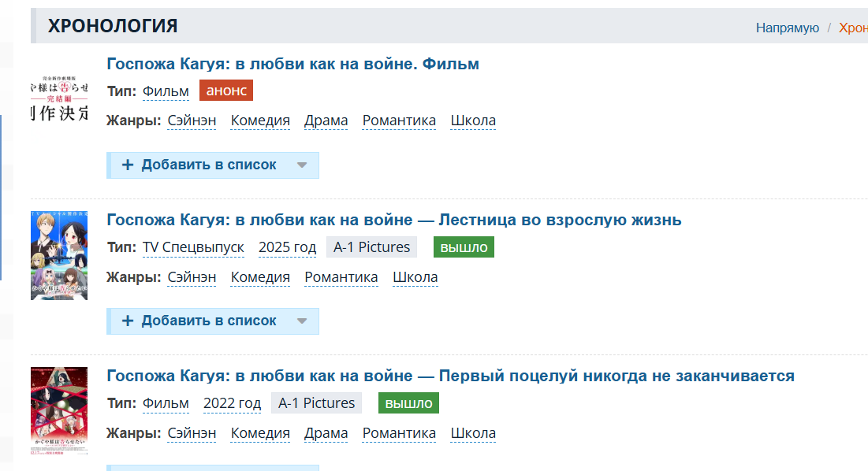Click вышло badge of the 2025 special

(x=464, y=247)
